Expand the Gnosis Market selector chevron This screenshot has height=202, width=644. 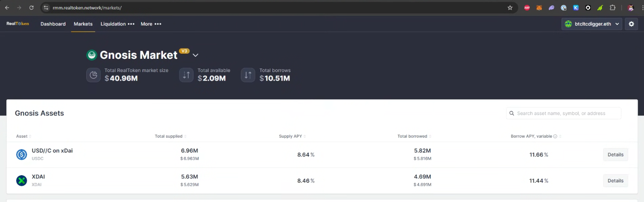(x=196, y=55)
